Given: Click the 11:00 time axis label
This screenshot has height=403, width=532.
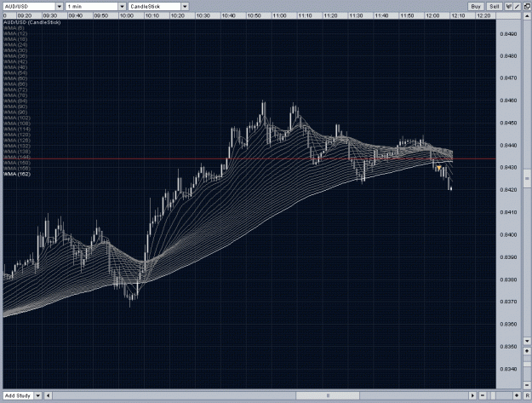Looking at the screenshot, I should pos(279,15).
